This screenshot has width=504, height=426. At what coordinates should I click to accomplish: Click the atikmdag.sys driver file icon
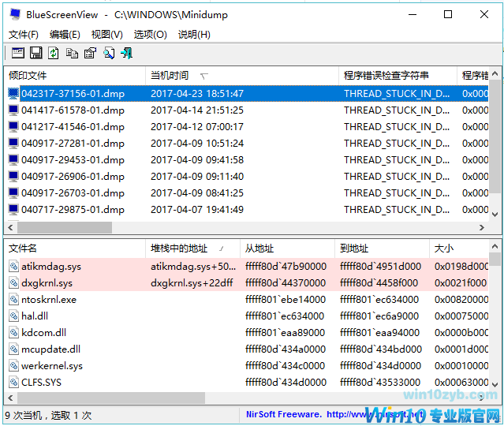pyautogui.click(x=13, y=267)
